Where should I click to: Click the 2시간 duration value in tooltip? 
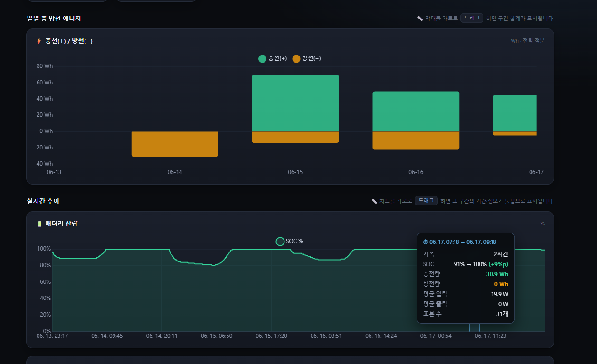click(x=501, y=254)
